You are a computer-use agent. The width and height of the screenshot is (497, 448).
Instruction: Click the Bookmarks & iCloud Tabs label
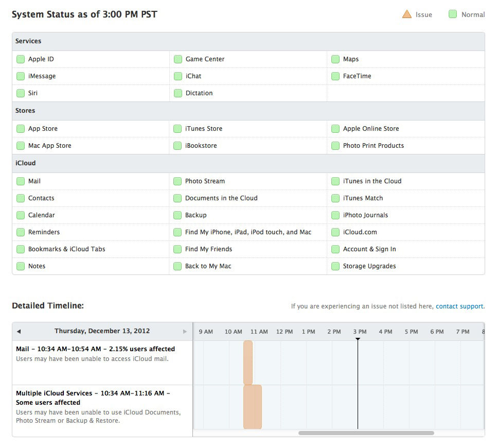[x=66, y=249]
